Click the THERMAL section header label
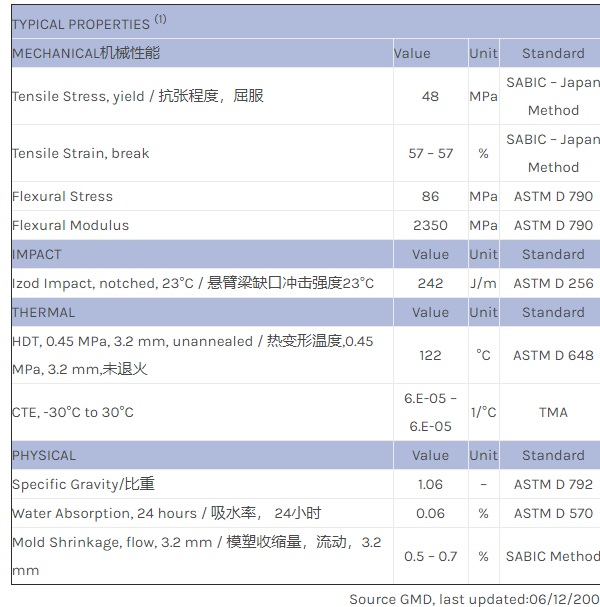Image resolution: width=600 pixels, height=607 pixels. click(x=44, y=312)
